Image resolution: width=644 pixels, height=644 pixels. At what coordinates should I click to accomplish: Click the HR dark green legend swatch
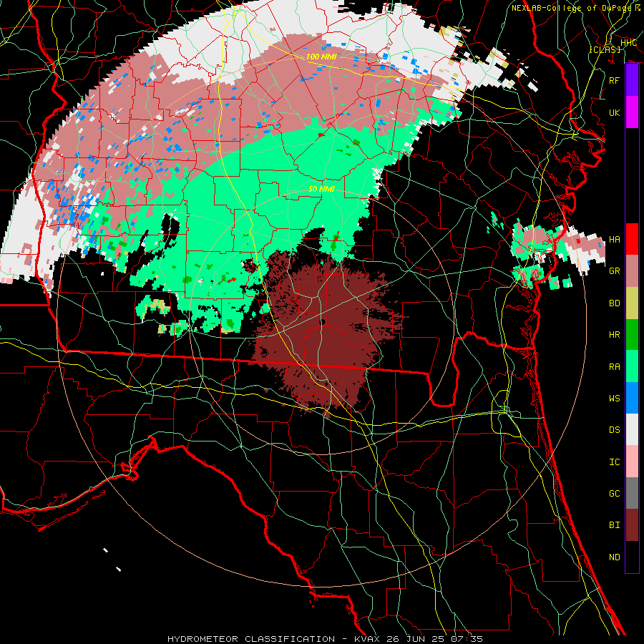pos(632,334)
